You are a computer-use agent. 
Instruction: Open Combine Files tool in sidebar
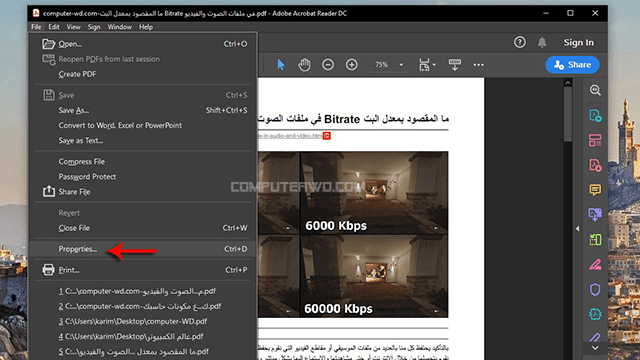(595, 214)
